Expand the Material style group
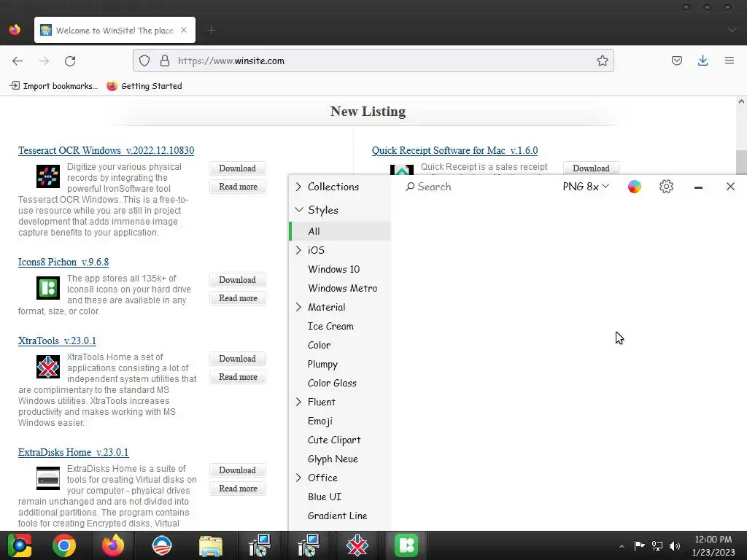 click(x=298, y=307)
